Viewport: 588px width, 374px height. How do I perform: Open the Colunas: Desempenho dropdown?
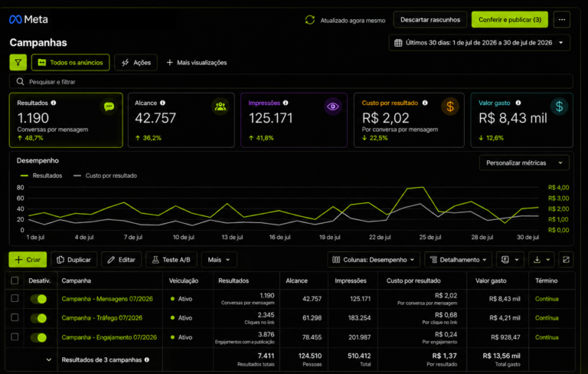pos(374,260)
